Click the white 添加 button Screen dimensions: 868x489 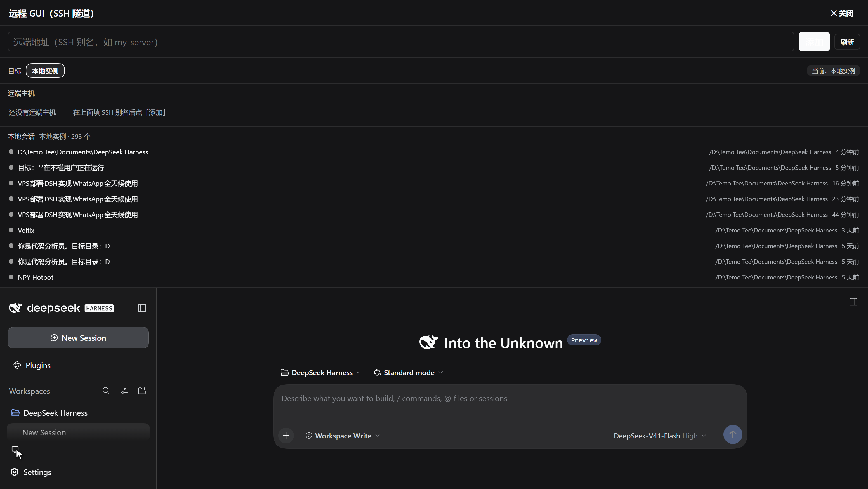pos(814,42)
